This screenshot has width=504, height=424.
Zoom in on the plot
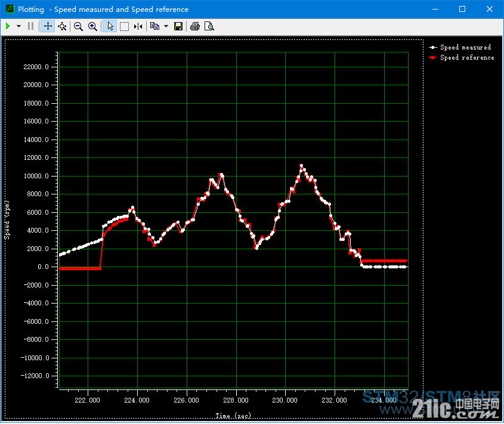point(92,26)
